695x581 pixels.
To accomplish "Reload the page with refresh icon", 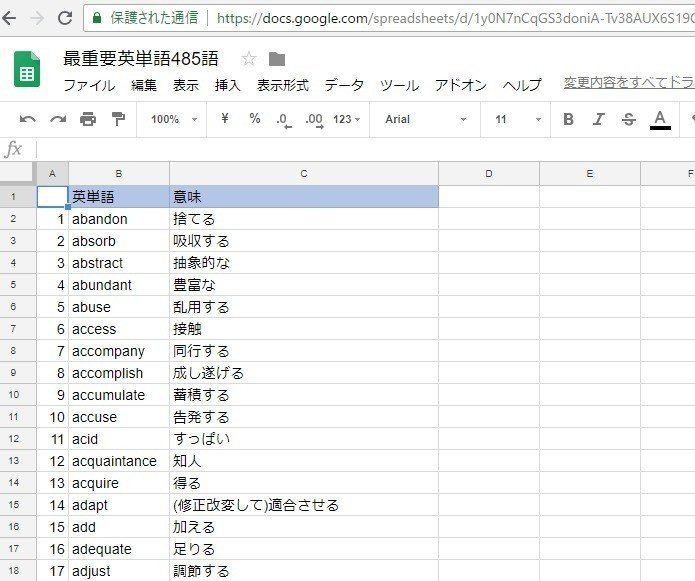I will point(65,18).
